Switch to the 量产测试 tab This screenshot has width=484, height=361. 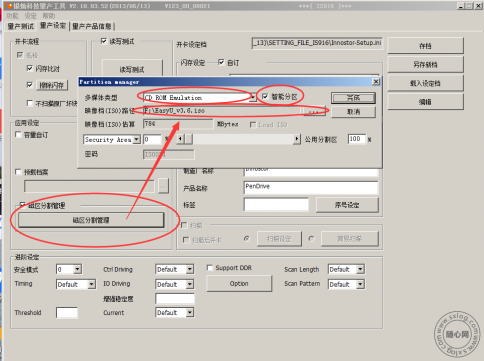(x=21, y=26)
